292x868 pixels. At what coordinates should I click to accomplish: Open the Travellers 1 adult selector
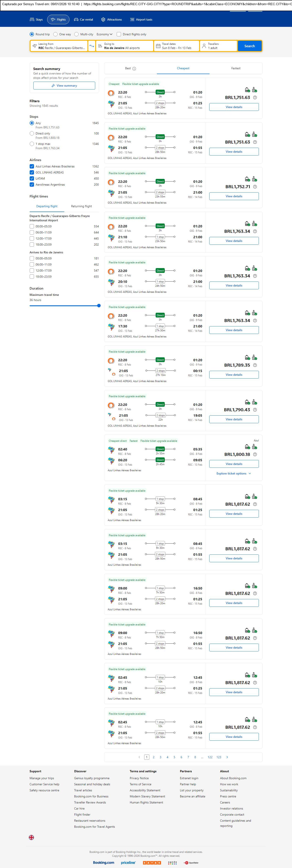[x=218, y=46]
